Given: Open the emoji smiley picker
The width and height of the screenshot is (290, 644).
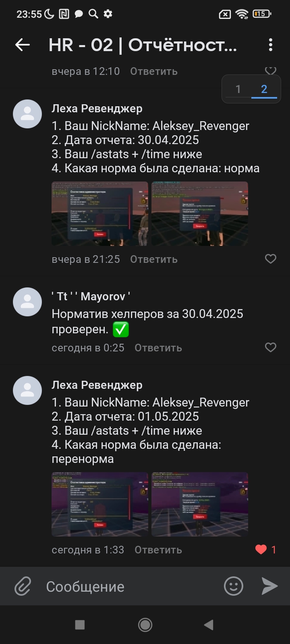Looking at the screenshot, I should (234, 586).
